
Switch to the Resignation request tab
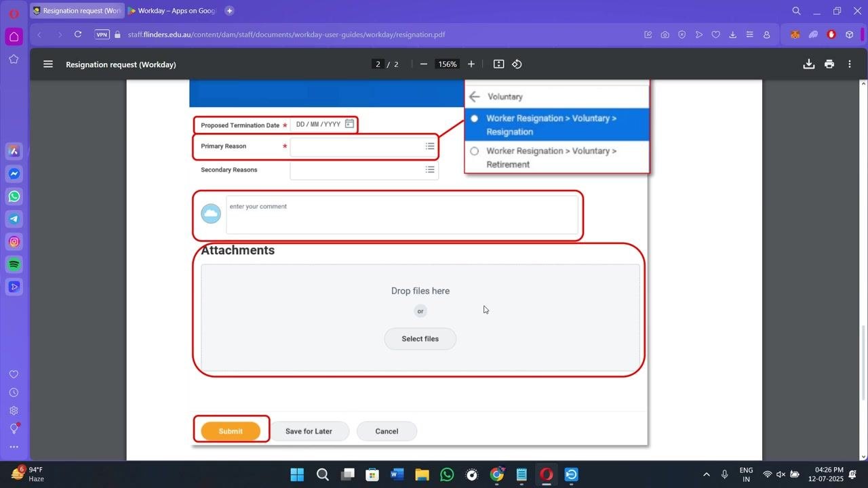[77, 11]
